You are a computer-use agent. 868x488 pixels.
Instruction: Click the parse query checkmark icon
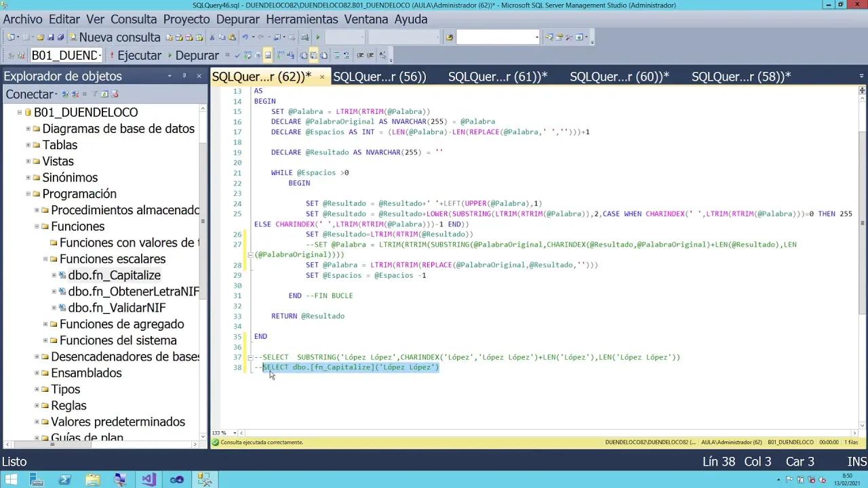(x=237, y=56)
